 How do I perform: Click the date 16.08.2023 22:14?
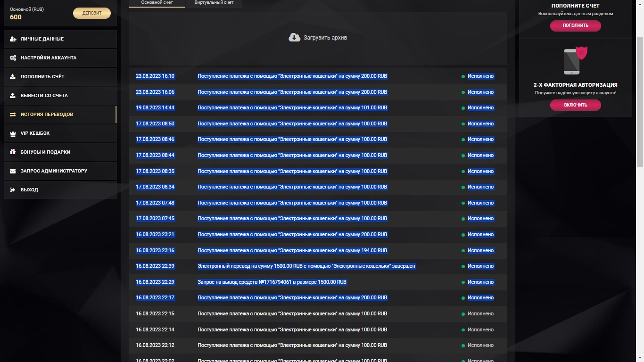[155, 330]
